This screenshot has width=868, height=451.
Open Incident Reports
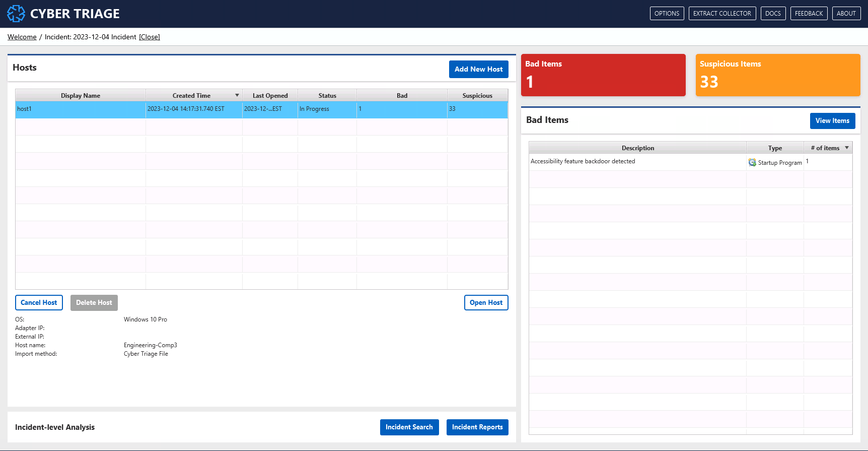click(x=477, y=427)
